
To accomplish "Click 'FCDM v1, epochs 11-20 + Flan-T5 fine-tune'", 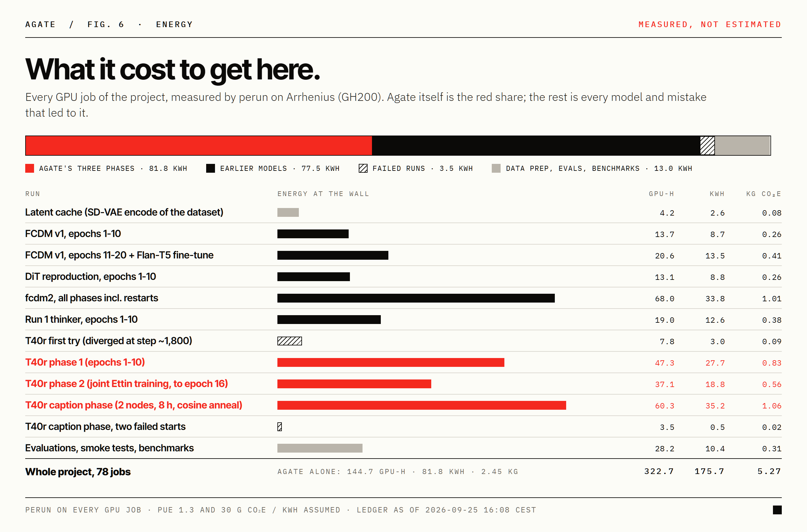I will 119,255.
